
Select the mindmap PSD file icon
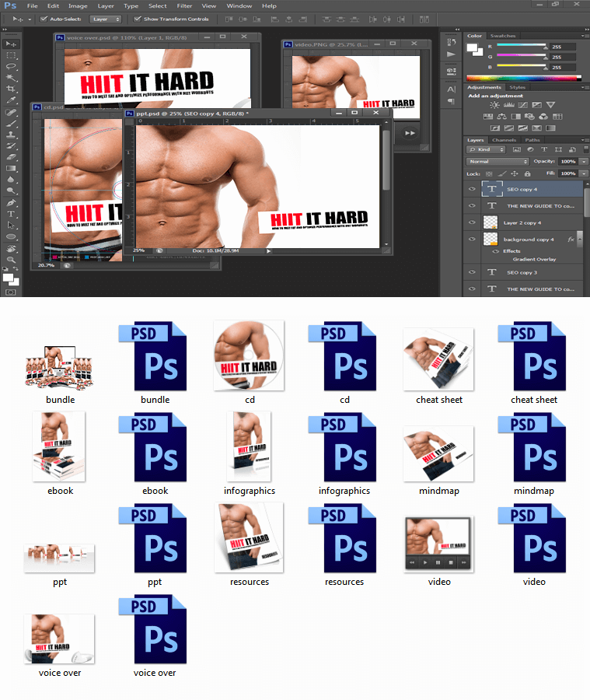coord(532,447)
